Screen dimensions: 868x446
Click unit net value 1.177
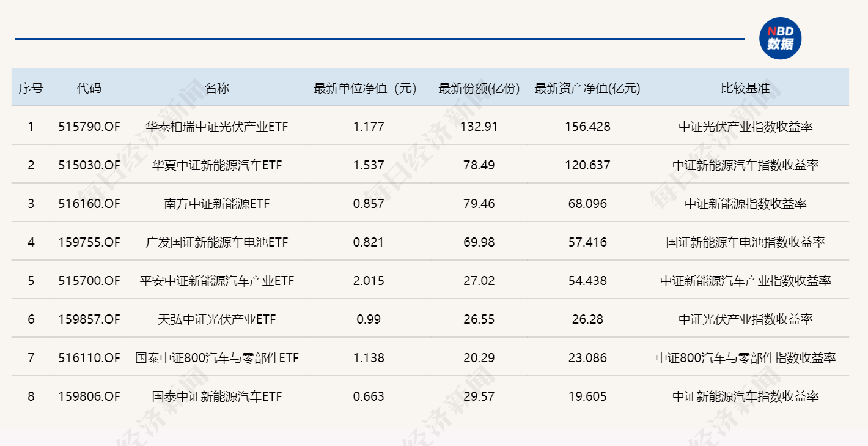(x=369, y=127)
